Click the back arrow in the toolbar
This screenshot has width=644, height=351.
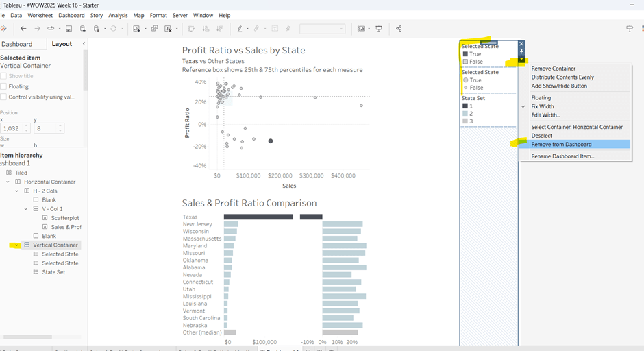23,29
